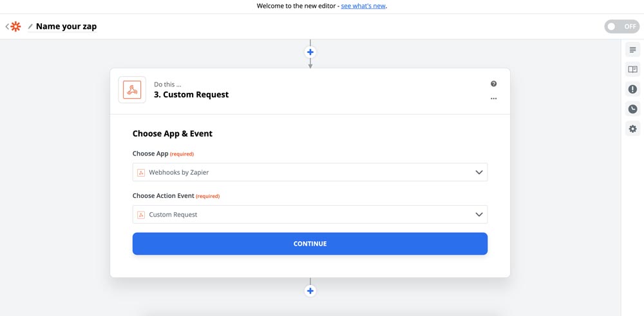Click the Webhooks icon in the step header
Screen dimensions: 644x316
tap(132, 90)
